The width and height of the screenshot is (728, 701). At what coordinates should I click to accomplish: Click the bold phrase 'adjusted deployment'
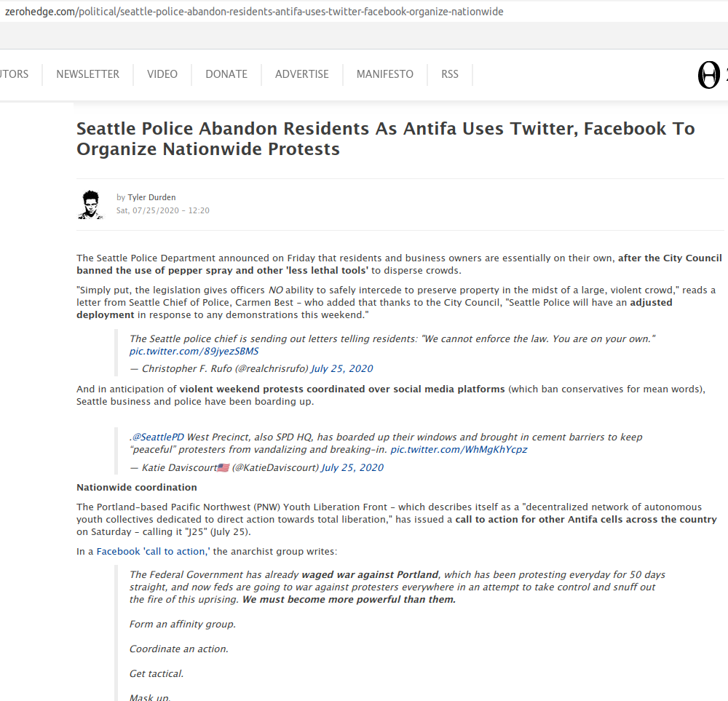[x=374, y=309]
